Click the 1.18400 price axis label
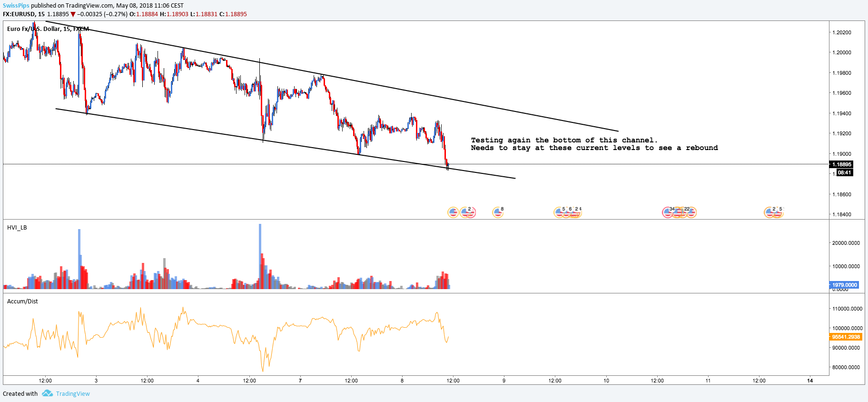Image resolution: width=868 pixels, height=402 pixels. pos(841,214)
